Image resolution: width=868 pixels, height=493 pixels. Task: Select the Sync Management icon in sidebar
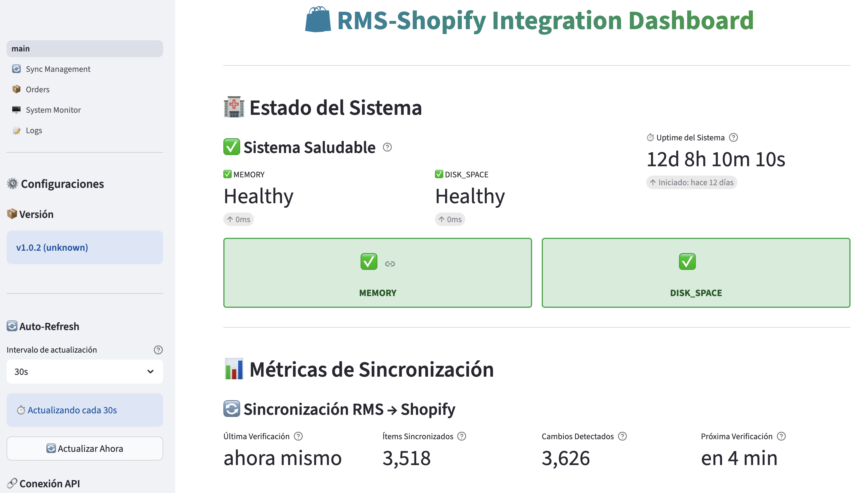point(16,69)
